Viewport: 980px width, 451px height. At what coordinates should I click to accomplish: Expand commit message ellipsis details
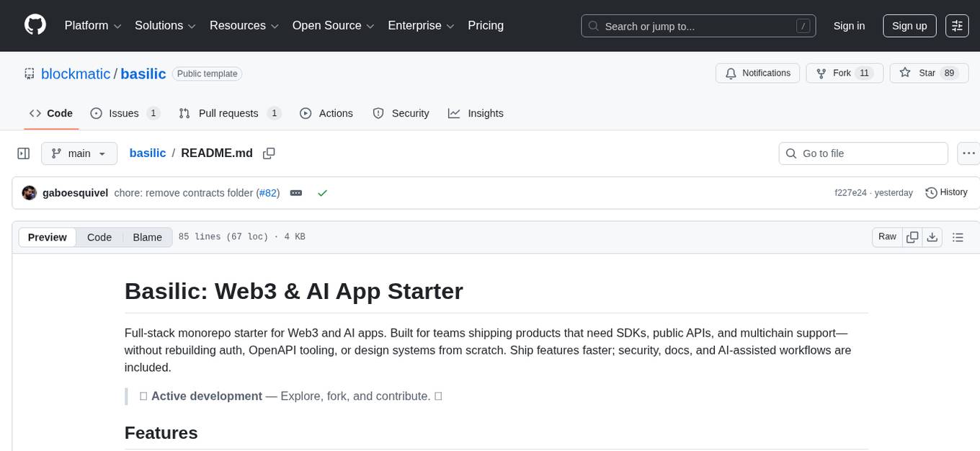pyautogui.click(x=295, y=193)
